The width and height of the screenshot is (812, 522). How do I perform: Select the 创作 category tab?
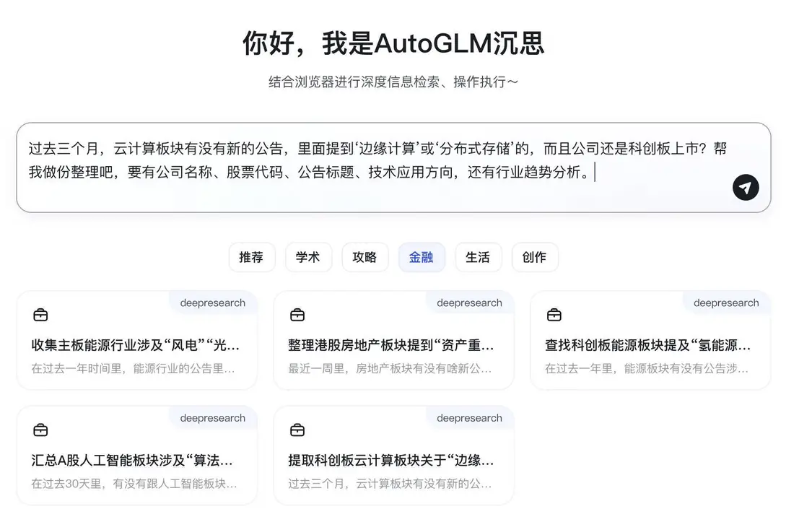534,257
